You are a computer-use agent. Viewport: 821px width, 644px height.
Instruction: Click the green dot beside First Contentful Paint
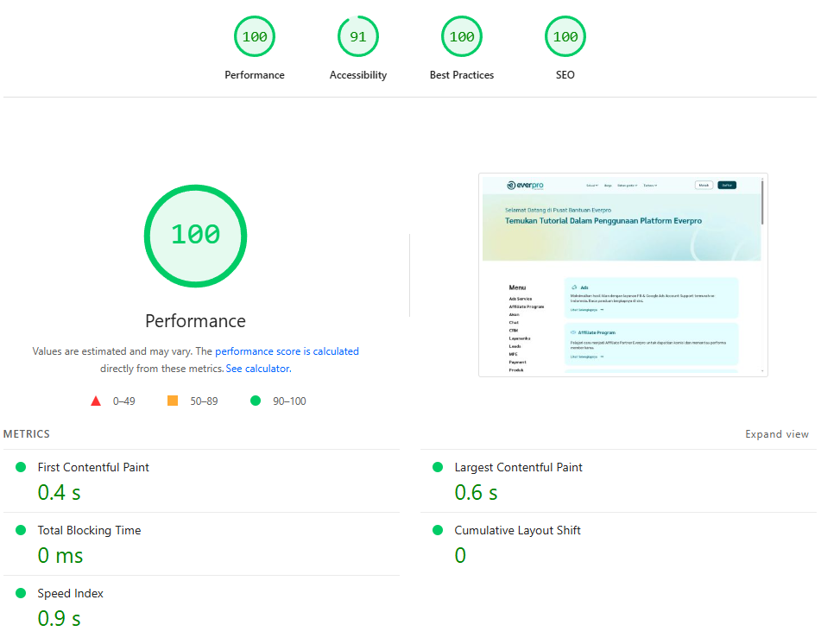[21, 467]
